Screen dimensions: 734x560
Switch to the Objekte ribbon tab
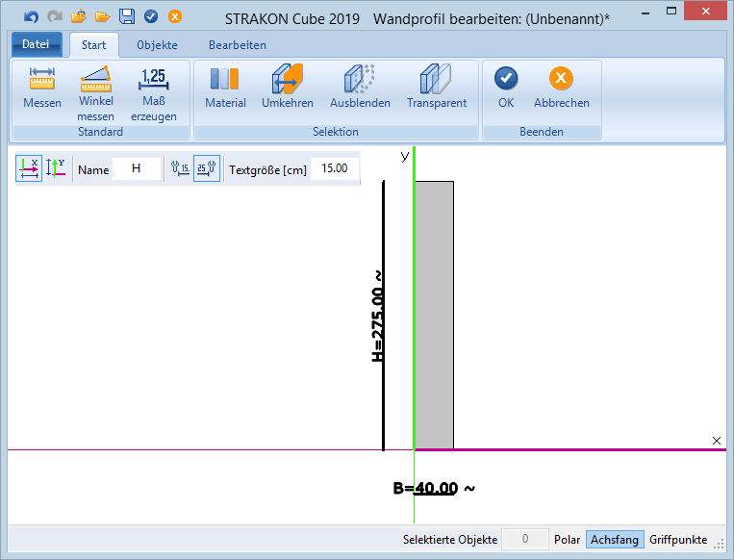tap(158, 45)
